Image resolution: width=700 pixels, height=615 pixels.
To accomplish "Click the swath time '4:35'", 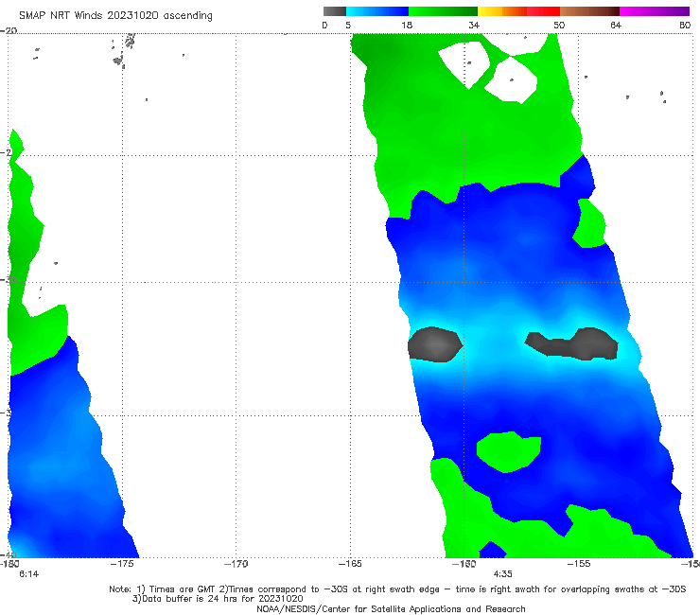I will click(x=502, y=574).
